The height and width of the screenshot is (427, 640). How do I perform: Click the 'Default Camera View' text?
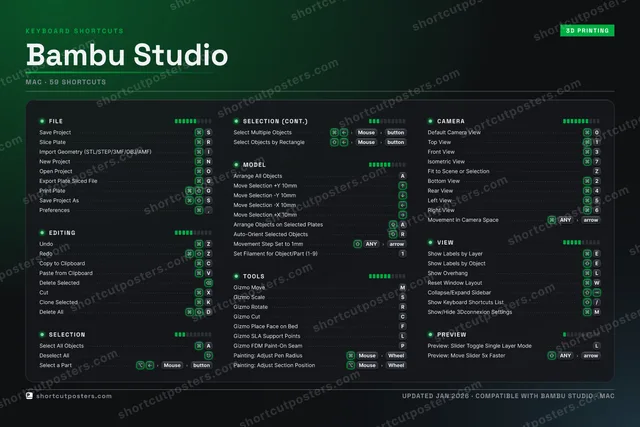pos(454,133)
